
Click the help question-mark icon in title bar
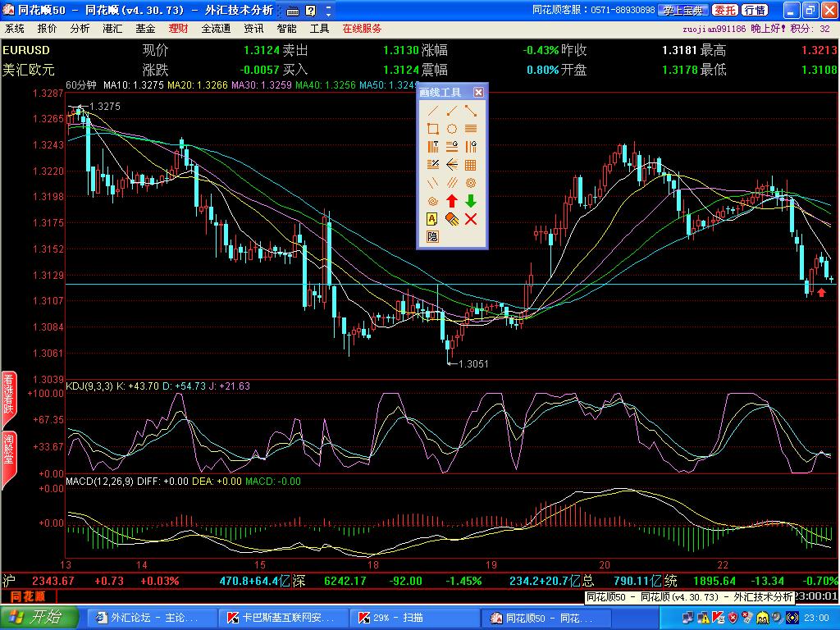tap(311, 11)
